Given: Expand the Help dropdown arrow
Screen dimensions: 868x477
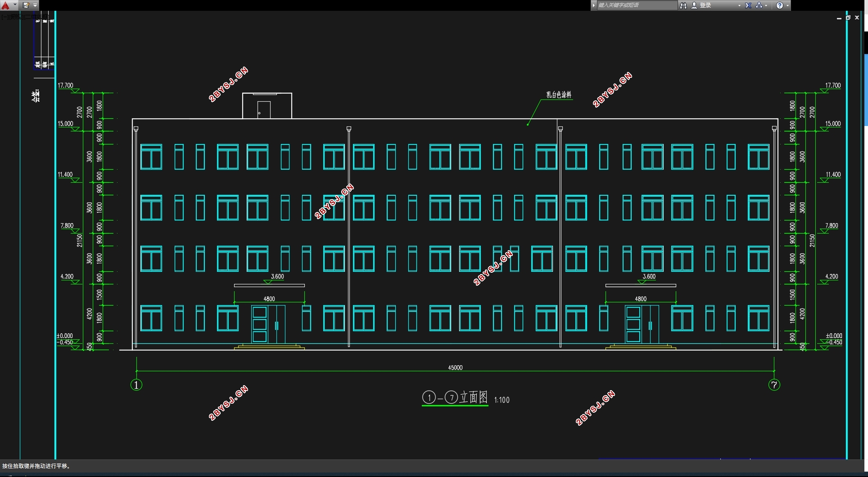Looking at the screenshot, I should (787, 5).
